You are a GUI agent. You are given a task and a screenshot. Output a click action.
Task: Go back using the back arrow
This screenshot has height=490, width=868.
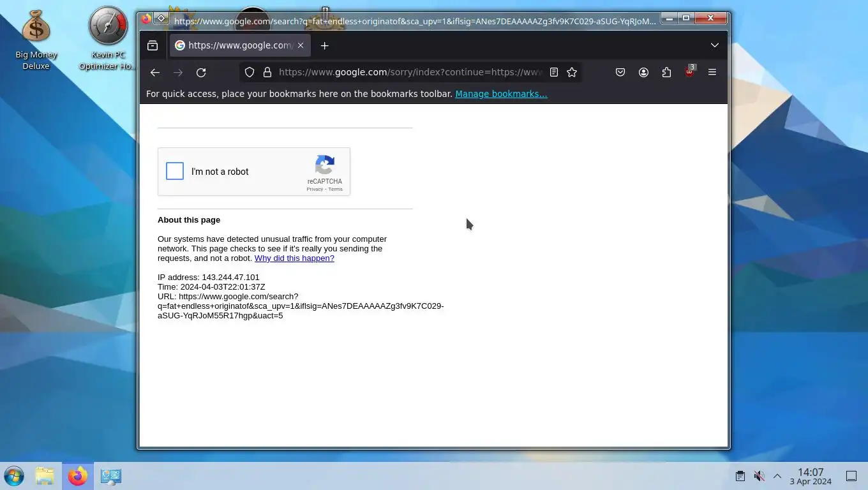[x=154, y=72]
